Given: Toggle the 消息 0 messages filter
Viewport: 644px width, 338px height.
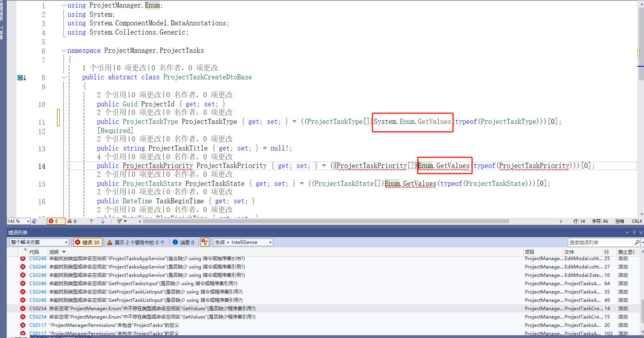Looking at the screenshot, I should point(183,242).
